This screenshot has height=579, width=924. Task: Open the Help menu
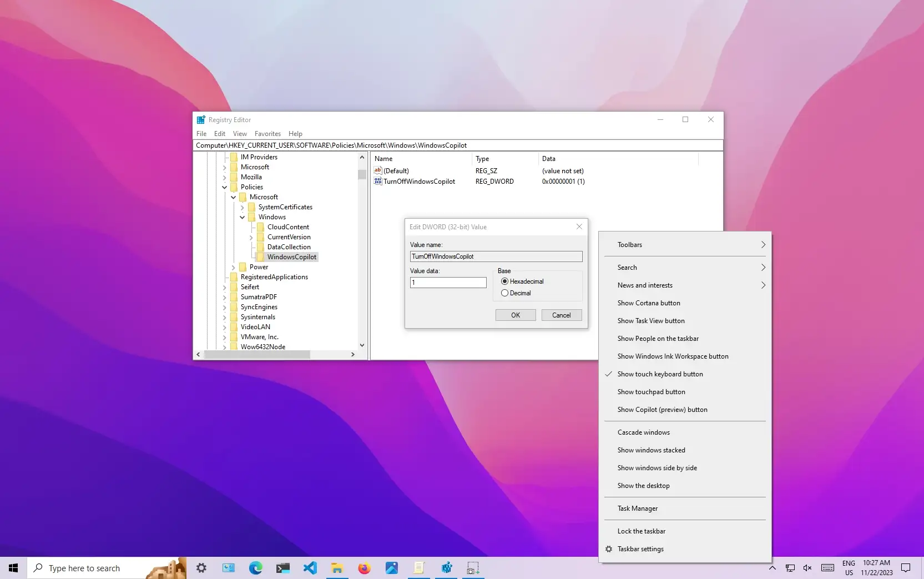click(x=295, y=134)
